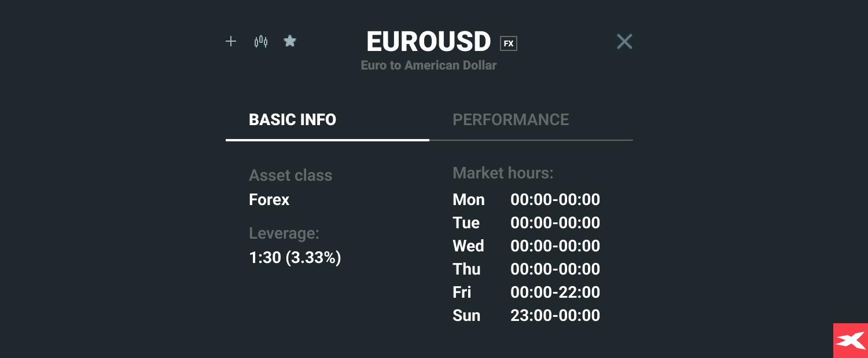This screenshot has width=868, height=358.
Task: Switch to the PERFORMANCE tab
Action: (x=511, y=120)
